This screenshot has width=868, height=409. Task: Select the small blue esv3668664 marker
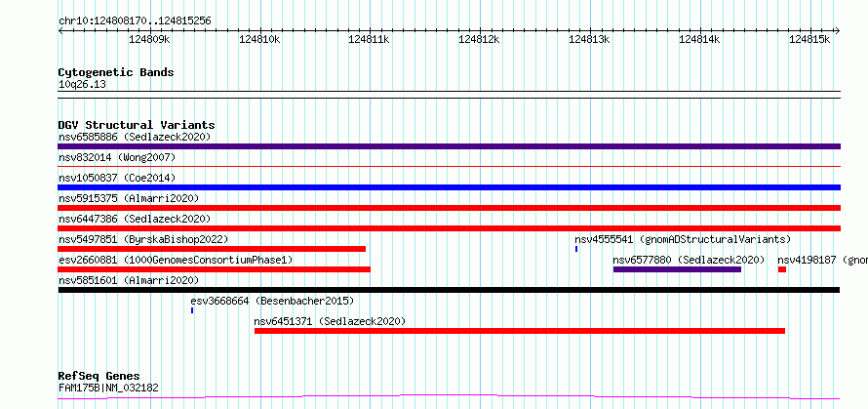192,310
